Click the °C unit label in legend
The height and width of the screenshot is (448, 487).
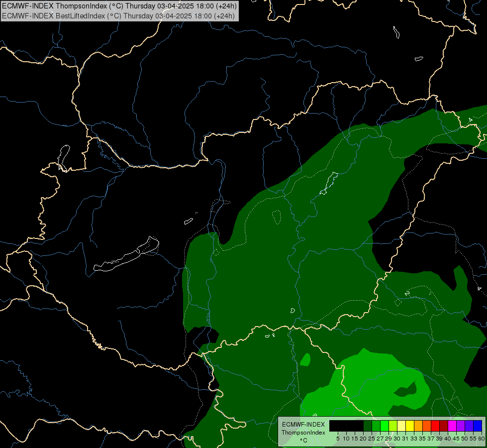304,441
